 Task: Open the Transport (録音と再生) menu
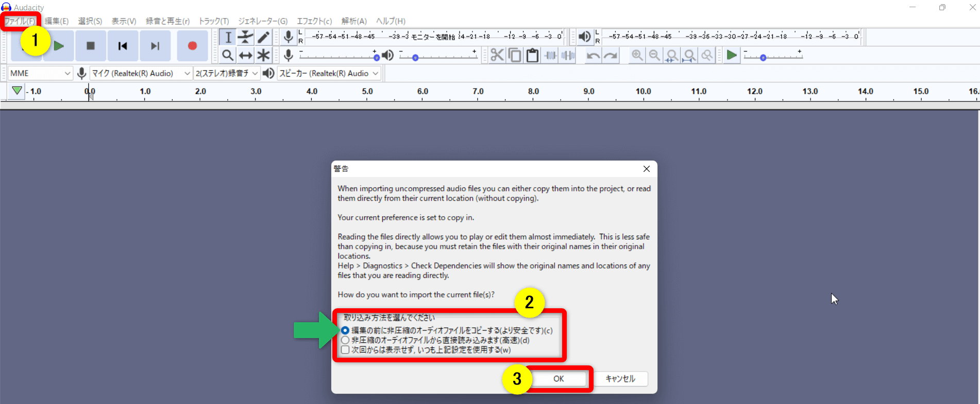(167, 21)
